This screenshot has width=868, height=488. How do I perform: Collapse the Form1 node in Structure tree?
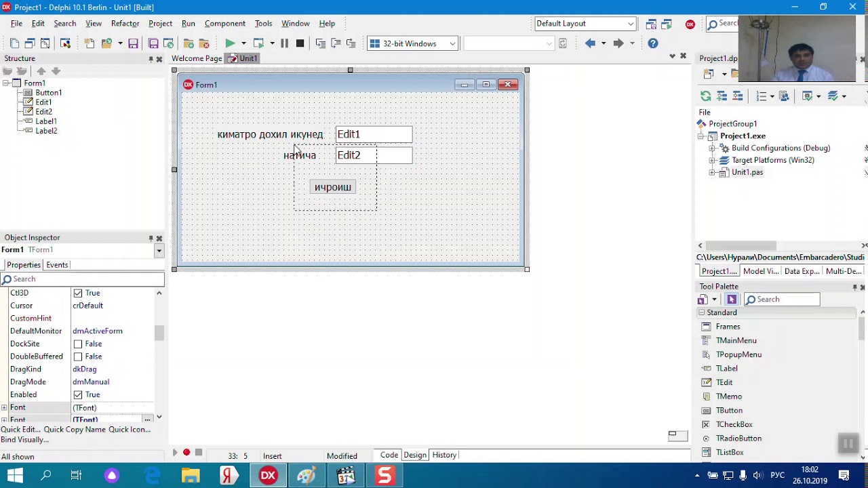(x=5, y=83)
